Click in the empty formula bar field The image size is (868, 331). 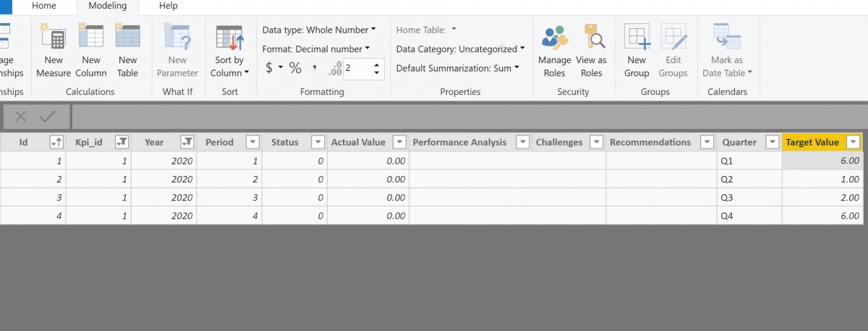[x=468, y=117]
